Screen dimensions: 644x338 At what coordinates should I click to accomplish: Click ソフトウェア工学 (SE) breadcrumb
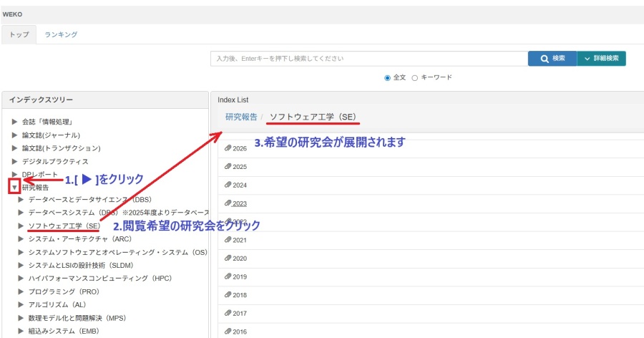pyautogui.click(x=313, y=117)
